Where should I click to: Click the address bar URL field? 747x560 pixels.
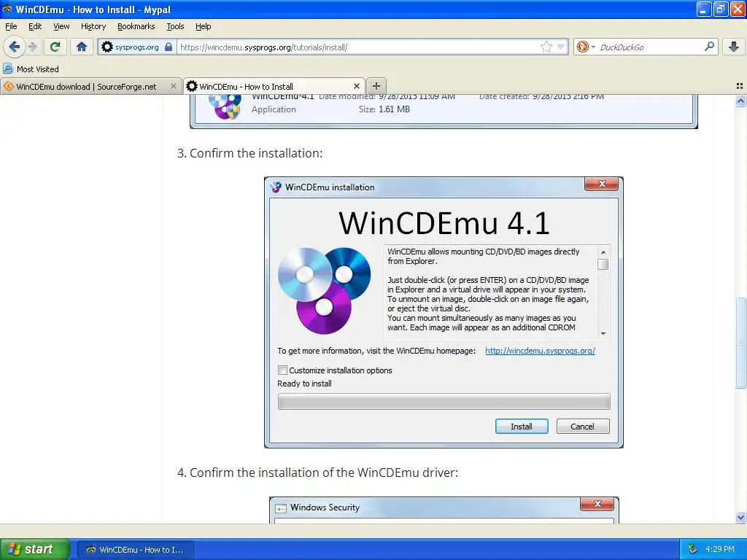pos(357,47)
